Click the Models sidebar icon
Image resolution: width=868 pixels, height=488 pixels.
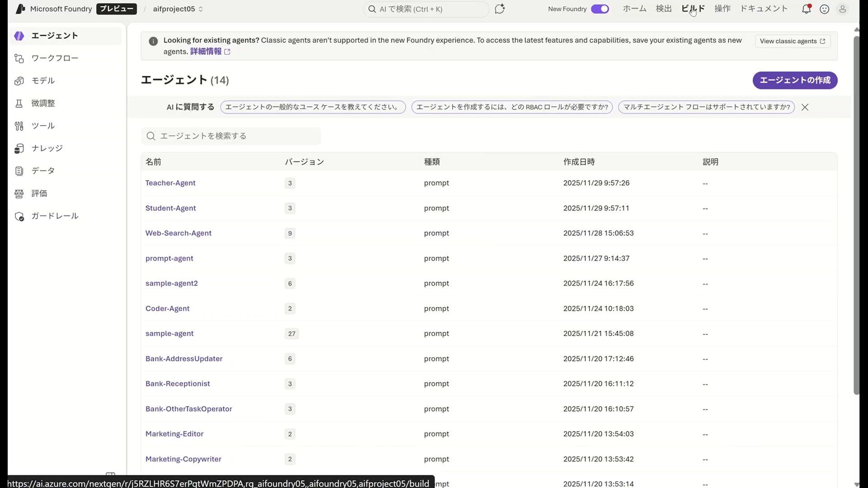coord(19,81)
